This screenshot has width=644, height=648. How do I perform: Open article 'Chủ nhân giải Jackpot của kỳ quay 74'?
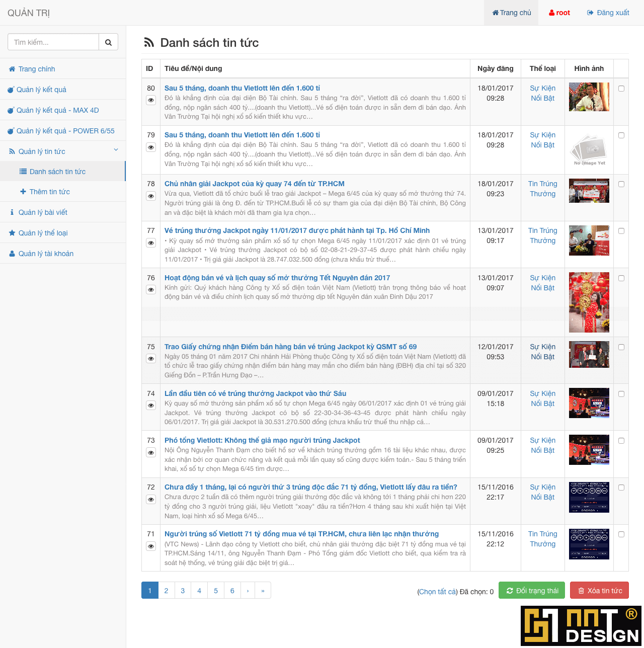coord(255,184)
